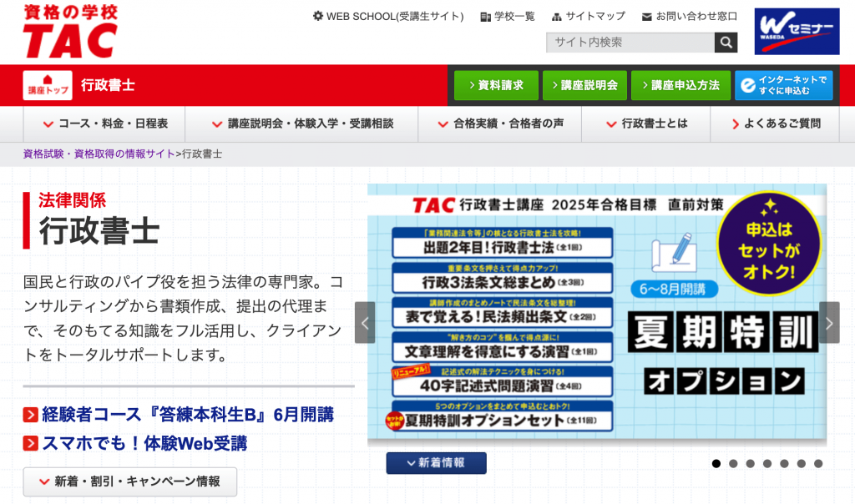Screen dimensions: 855x504
Task: Click インターネットですぐに申込む blue button
Action: 783,85
